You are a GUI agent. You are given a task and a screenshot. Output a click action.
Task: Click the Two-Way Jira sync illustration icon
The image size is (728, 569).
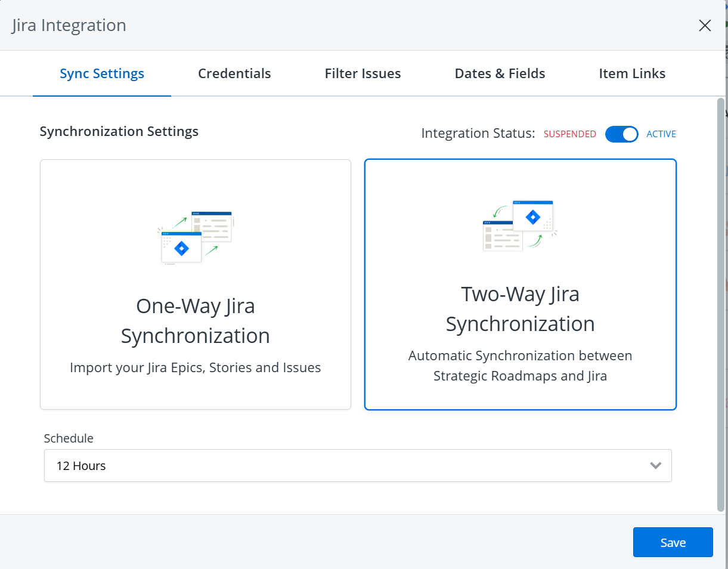(x=519, y=224)
